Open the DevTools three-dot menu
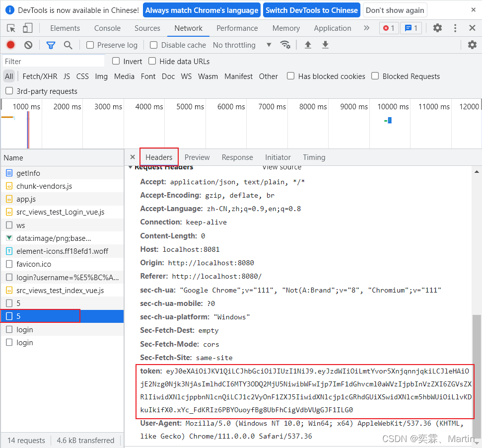 coord(455,28)
